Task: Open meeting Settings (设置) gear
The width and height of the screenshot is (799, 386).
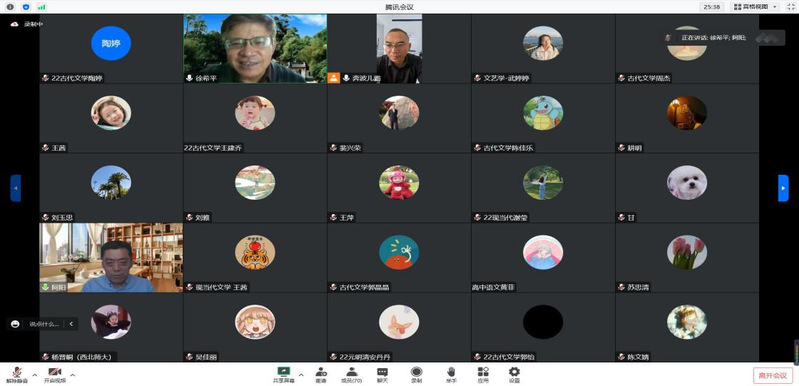Action: [514, 375]
